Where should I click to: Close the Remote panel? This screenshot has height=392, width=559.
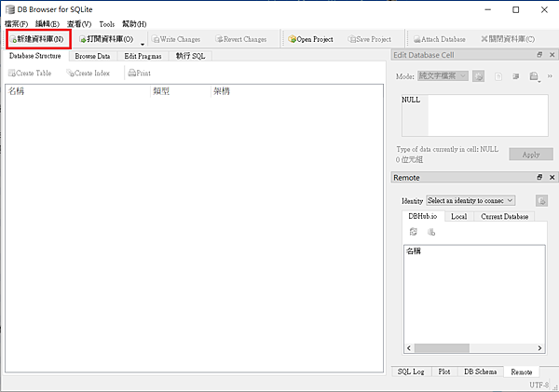552,177
